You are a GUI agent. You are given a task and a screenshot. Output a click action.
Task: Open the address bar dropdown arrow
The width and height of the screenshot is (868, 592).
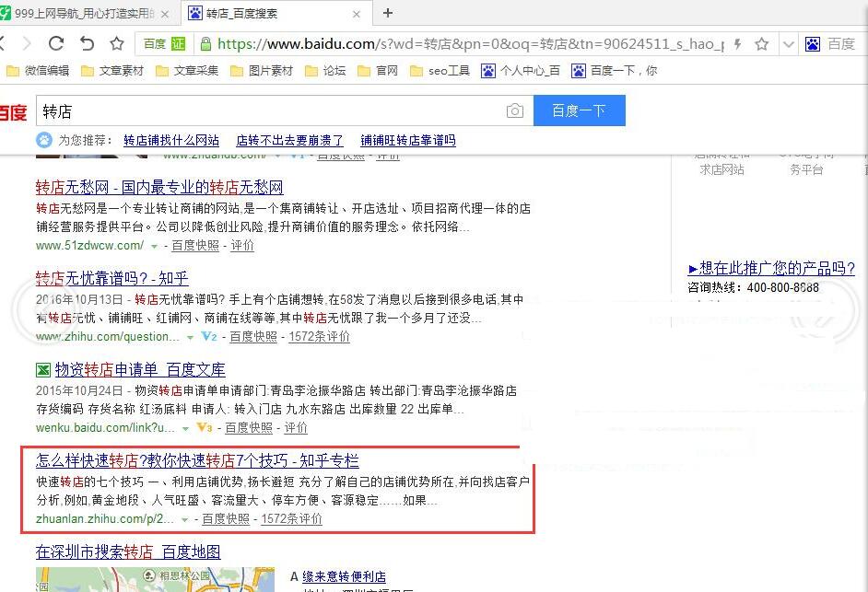click(x=790, y=43)
